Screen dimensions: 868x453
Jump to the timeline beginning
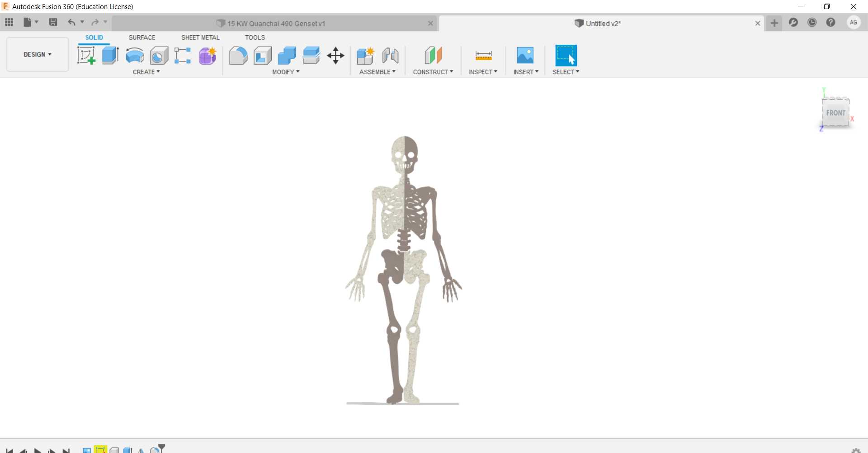(9, 451)
